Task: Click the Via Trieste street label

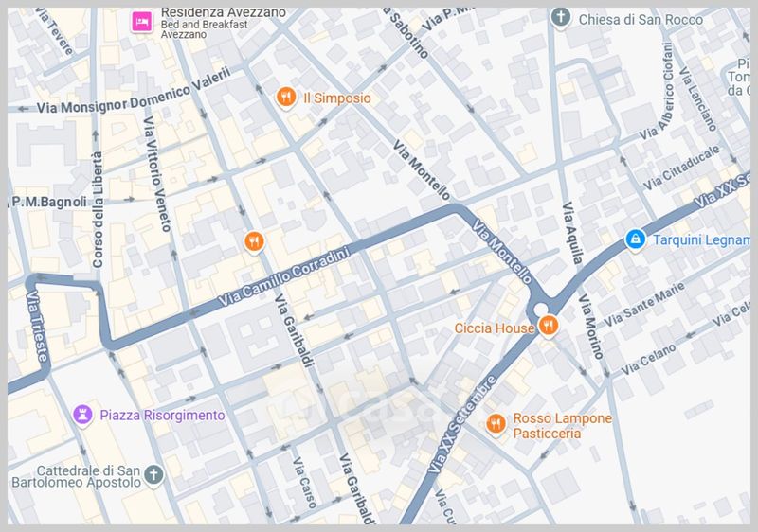Action: [x=37, y=326]
